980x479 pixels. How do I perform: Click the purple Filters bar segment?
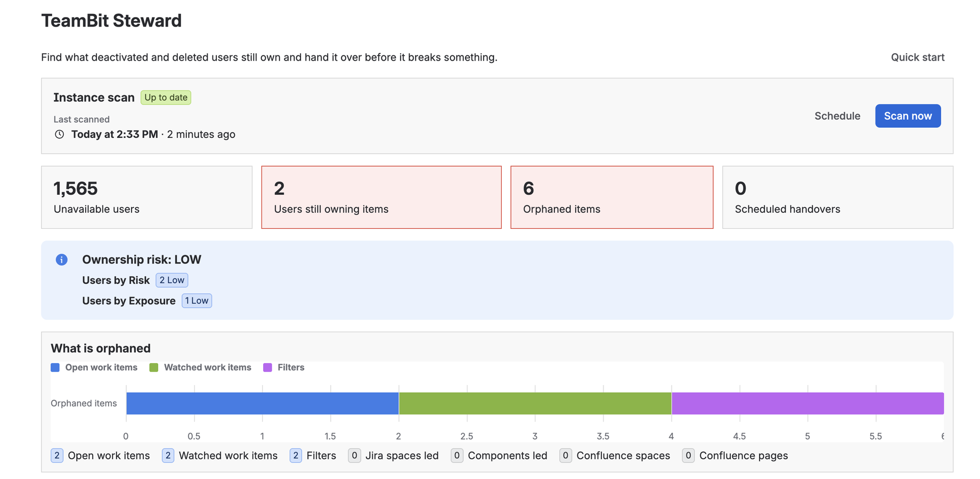pos(807,403)
